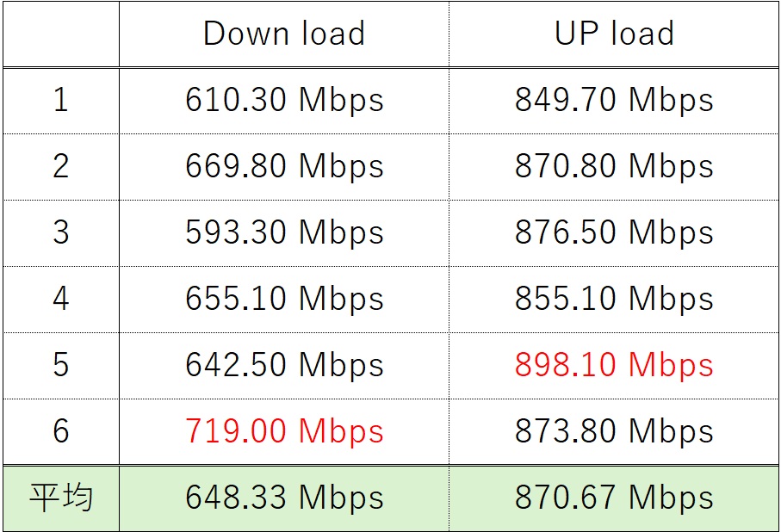This screenshot has height=532, width=781.
Task: Select the 873.80 Mbps upload cell
Action: click(x=614, y=431)
